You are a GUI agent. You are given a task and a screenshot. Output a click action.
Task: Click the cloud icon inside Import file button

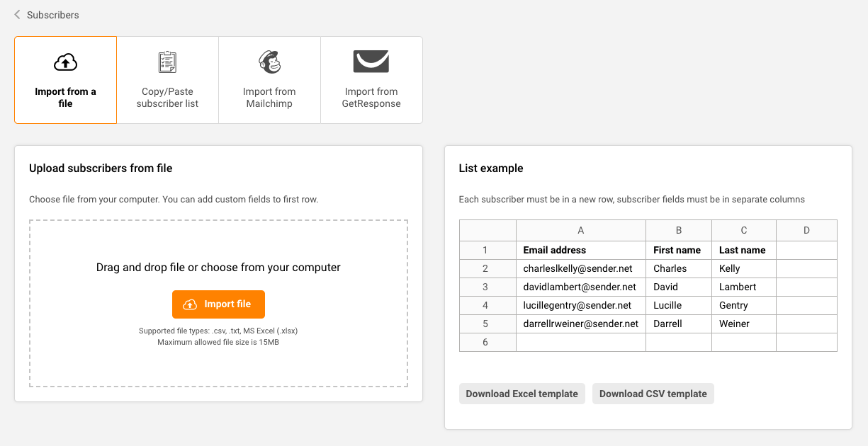tap(190, 304)
